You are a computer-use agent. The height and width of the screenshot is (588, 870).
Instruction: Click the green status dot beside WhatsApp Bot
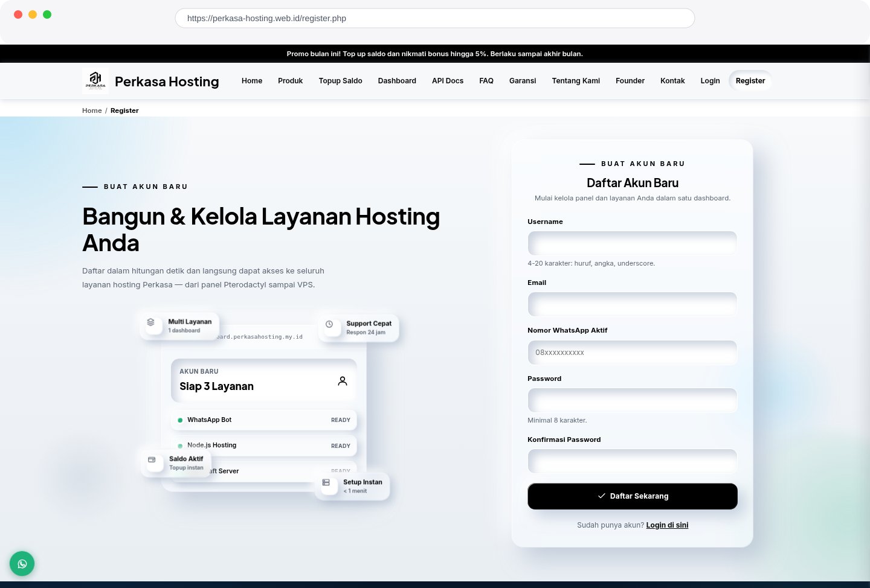coord(180,420)
